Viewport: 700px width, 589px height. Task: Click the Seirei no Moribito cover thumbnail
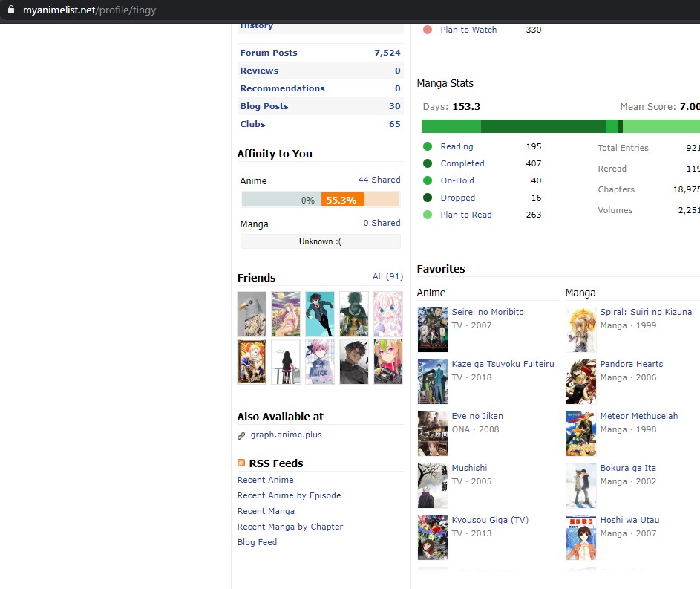point(432,330)
